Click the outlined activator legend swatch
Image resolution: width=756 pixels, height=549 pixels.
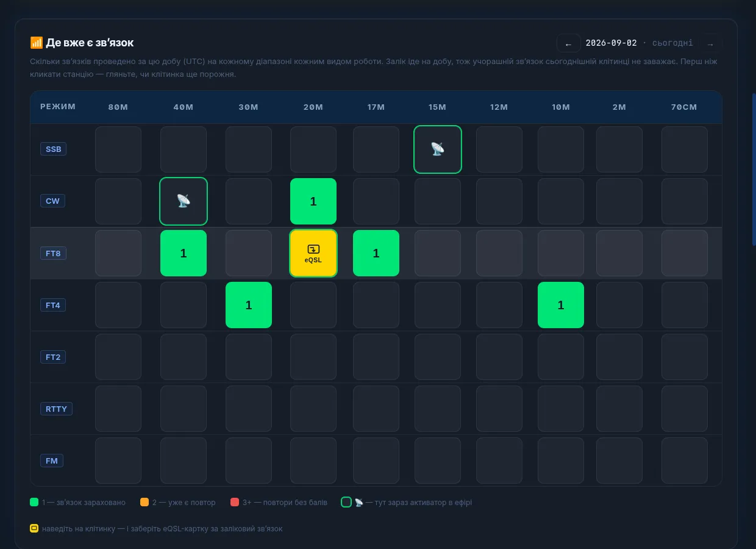(346, 503)
